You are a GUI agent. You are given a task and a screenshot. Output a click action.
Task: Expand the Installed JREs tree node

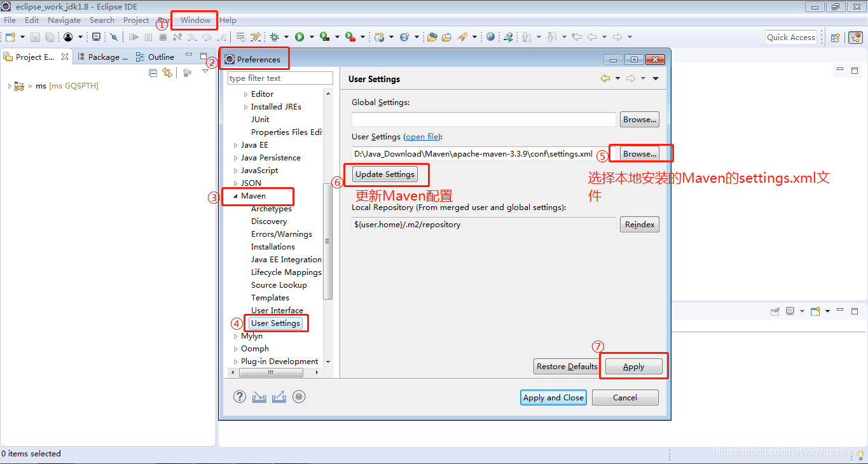pyautogui.click(x=246, y=107)
